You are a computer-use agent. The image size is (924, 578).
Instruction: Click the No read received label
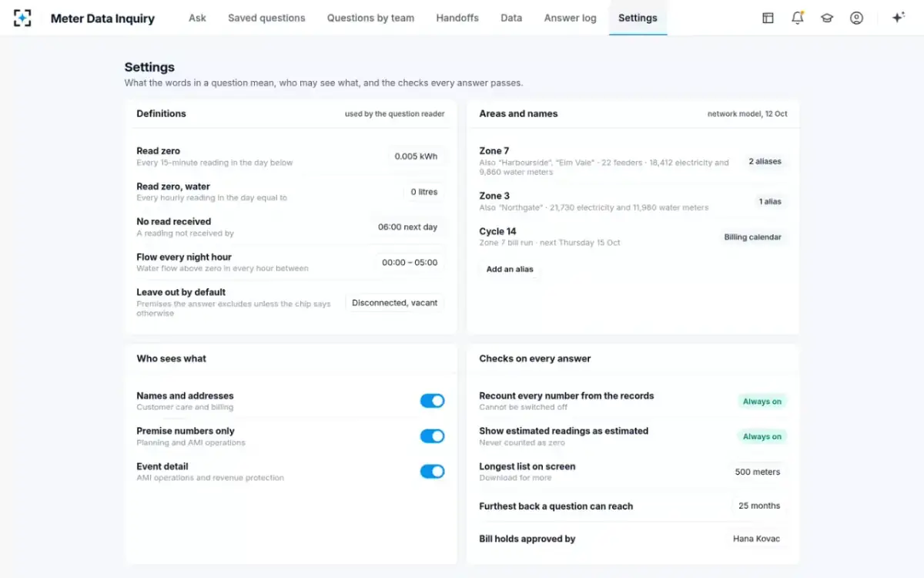click(x=173, y=222)
